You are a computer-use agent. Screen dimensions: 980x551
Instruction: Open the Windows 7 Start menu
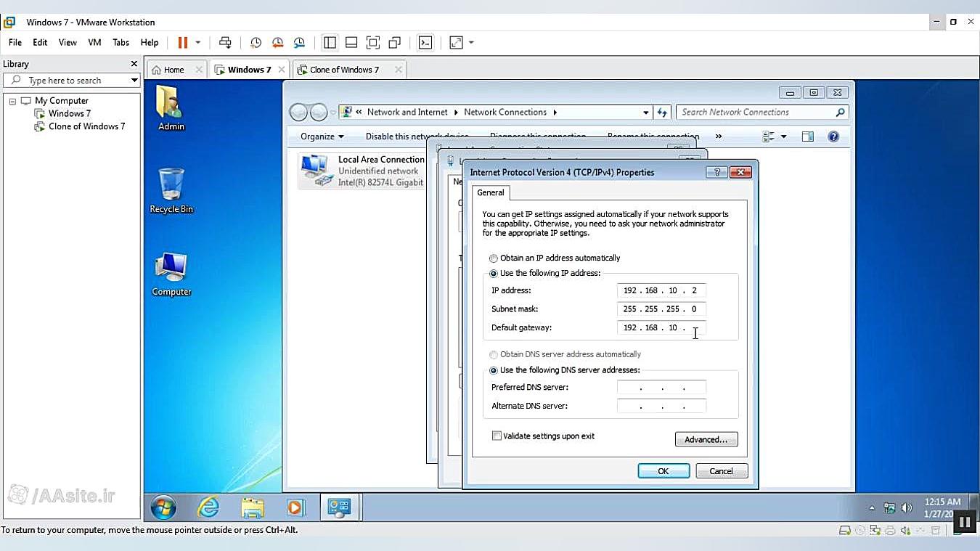(x=163, y=507)
